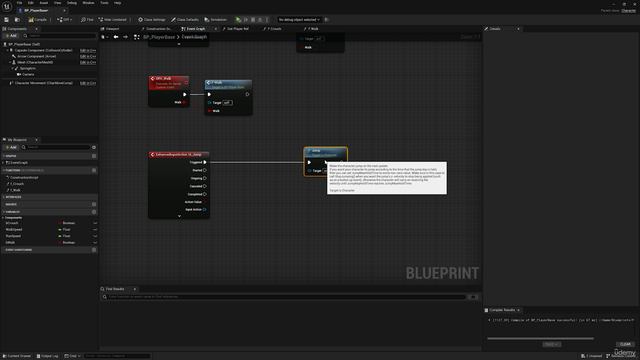Click Add in the Components panel
This screenshot has height=360, width=640.
(x=11, y=36)
